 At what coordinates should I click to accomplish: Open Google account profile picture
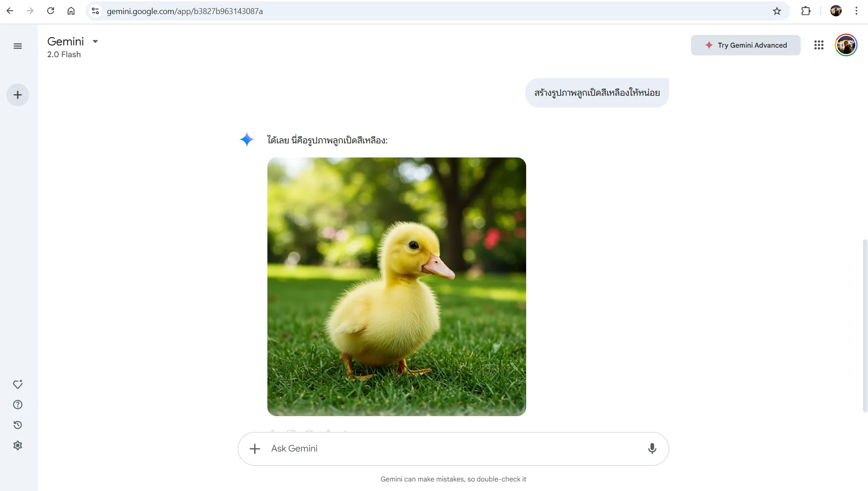click(x=846, y=45)
